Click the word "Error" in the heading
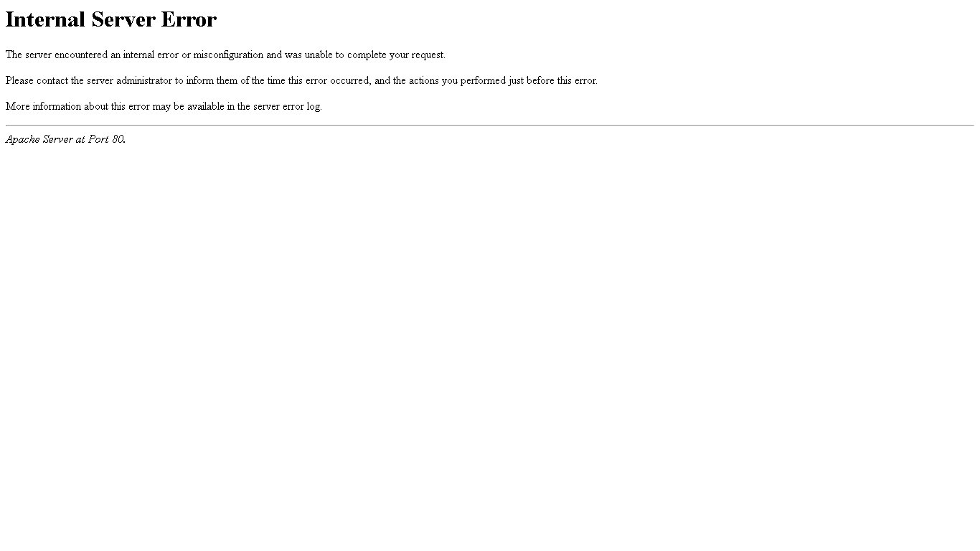The height and width of the screenshot is (551, 980). click(189, 19)
